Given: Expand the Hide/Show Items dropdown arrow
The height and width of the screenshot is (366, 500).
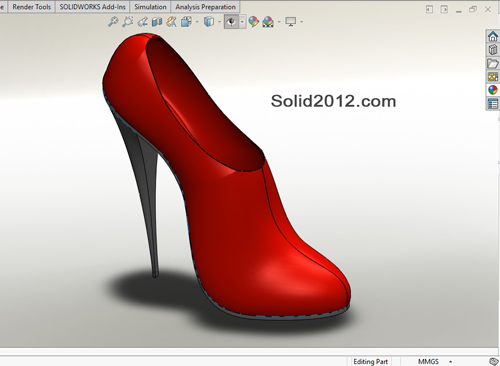Looking at the screenshot, I should coord(242,22).
